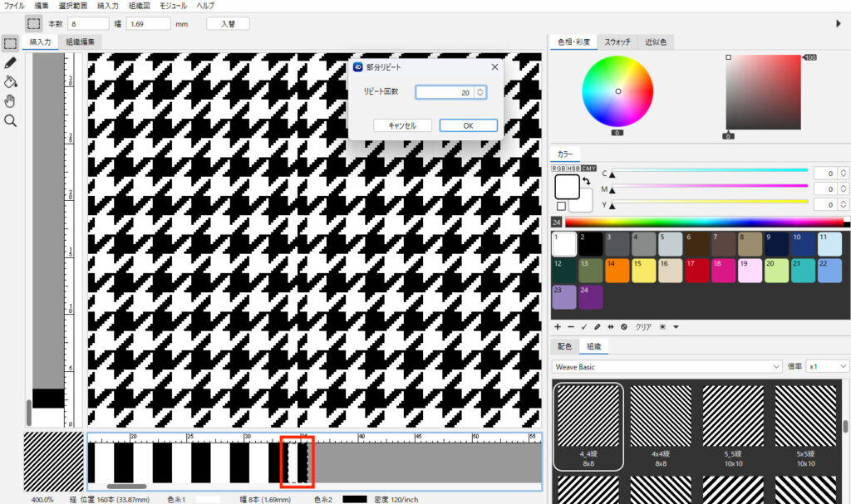Pick orange swatch number 14

click(617, 270)
